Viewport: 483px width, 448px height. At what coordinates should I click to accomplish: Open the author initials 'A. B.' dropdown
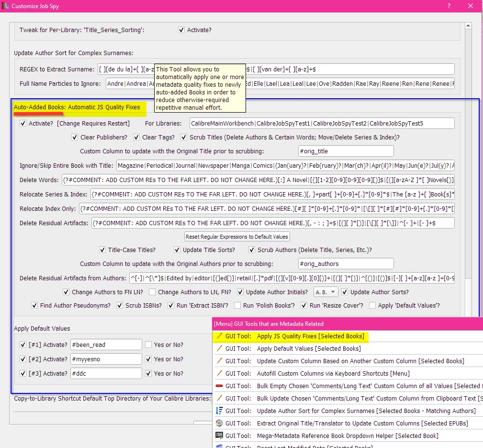(x=326, y=292)
